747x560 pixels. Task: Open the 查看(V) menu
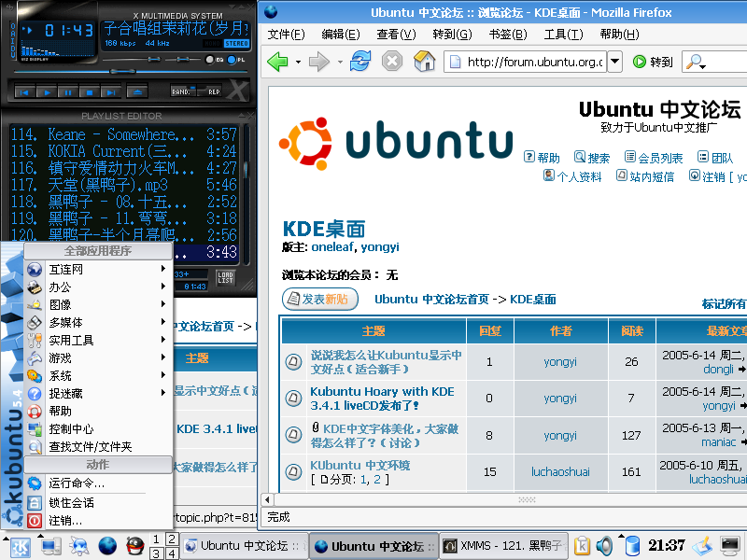[x=396, y=35]
